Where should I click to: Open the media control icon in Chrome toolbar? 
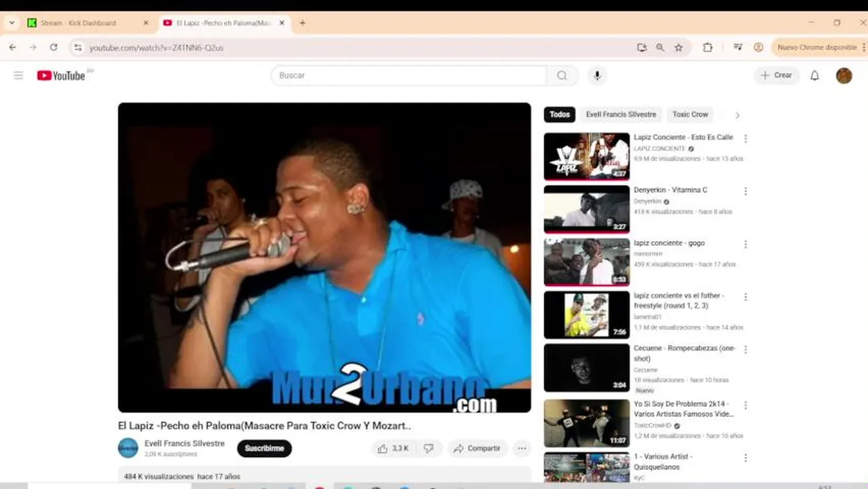(738, 48)
